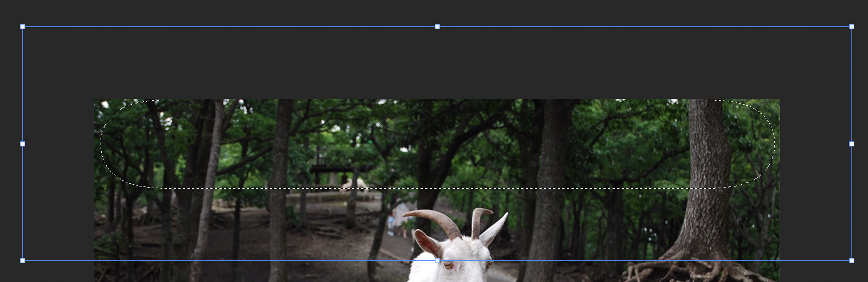This screenshot has width=868, height=282.
Task: Click the top-right transform handle
Action: point(851,27)
